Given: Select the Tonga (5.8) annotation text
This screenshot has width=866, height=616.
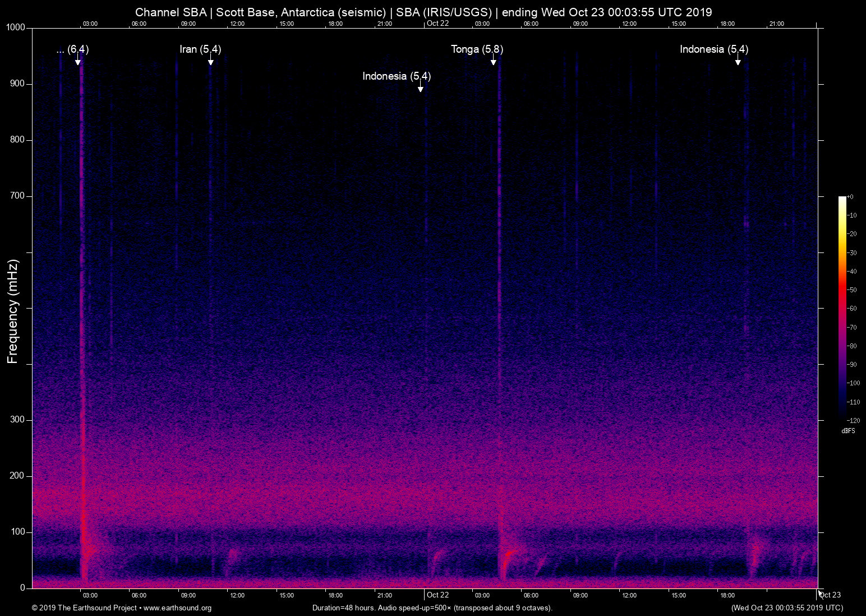Looking at the screenshot, I should click(x=476, y=49).
